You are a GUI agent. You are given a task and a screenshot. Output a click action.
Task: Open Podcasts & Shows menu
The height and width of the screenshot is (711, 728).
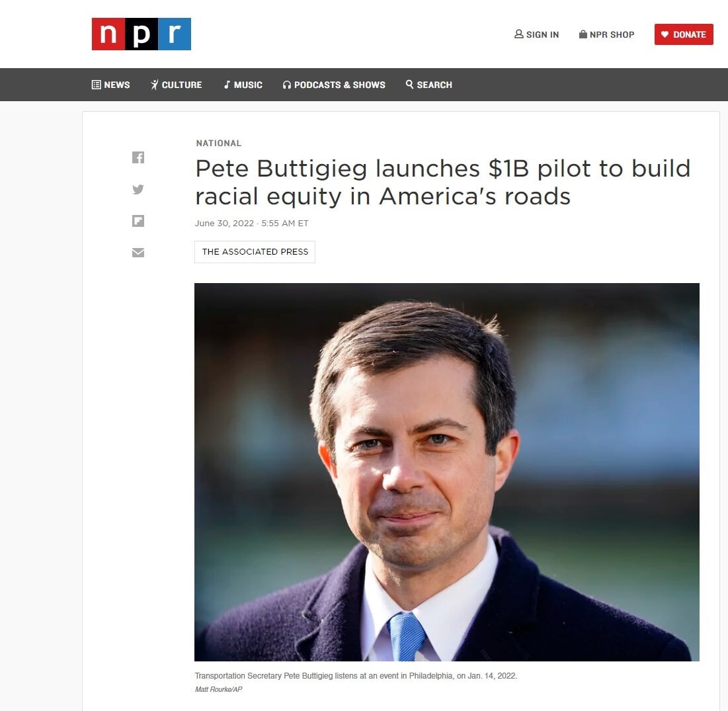tap(334, 85)
